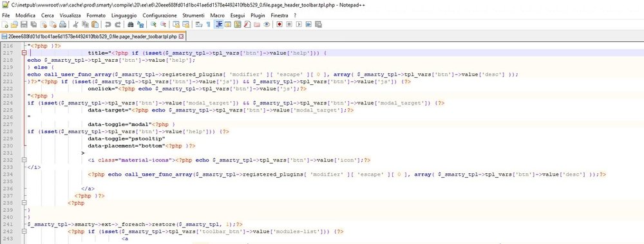644x244 pixels.
Task: Collapse the fold block at line 242
Action: (24, 231)
